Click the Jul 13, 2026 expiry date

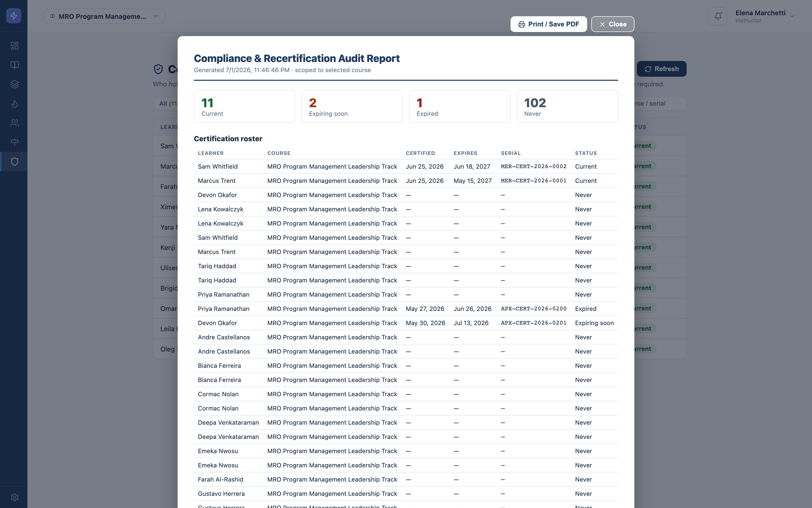(471, 323)
